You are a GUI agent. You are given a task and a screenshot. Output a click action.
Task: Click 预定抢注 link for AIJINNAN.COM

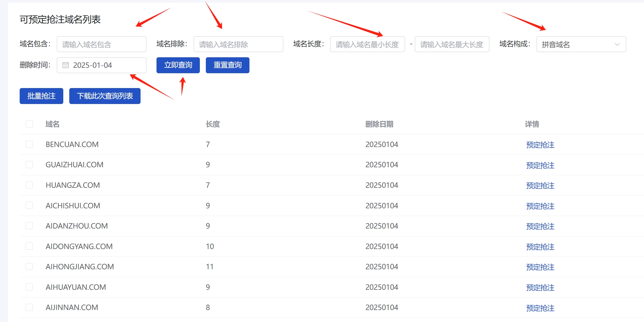pyautogui.click(x=540, y=308)
